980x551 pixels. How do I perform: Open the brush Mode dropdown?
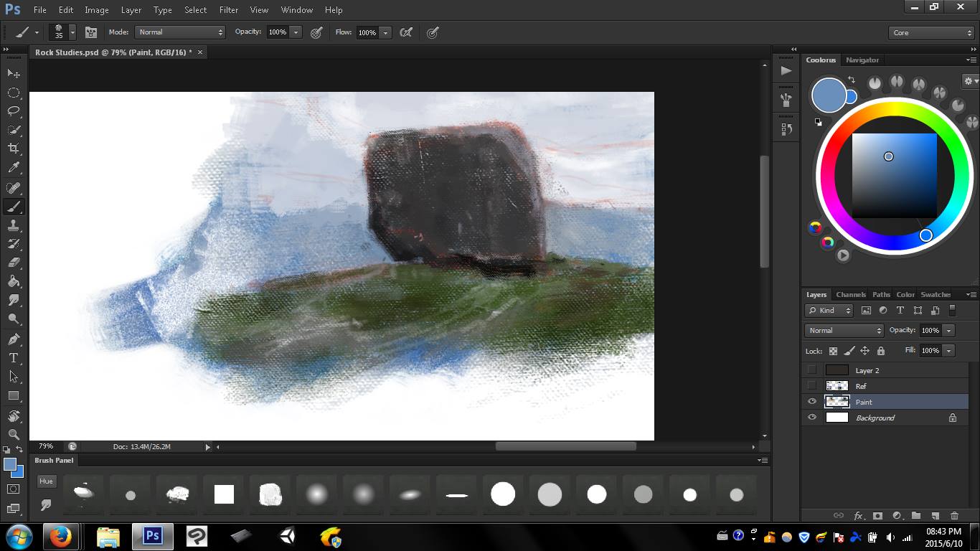pos(181,32)
